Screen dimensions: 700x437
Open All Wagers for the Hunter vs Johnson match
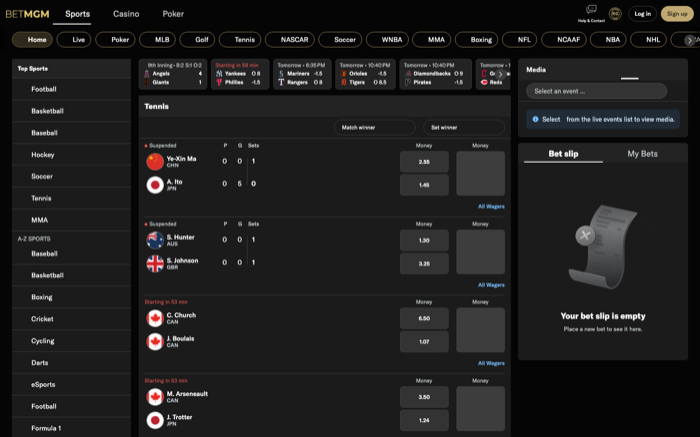click(491, 285)
